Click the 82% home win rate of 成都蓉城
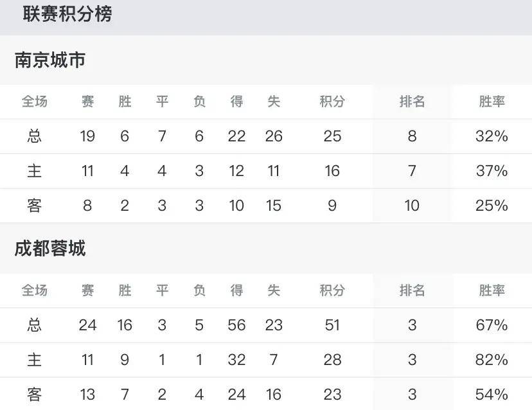 click(492, 359)
